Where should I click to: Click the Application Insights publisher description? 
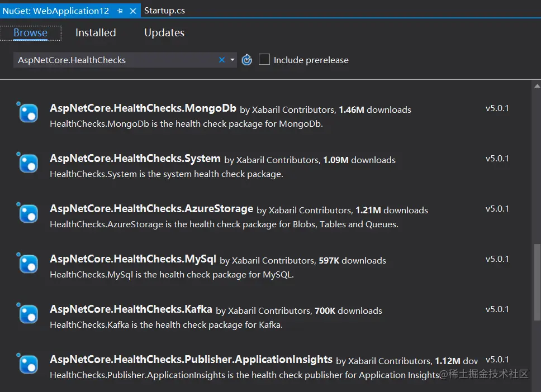pos(244,375)
